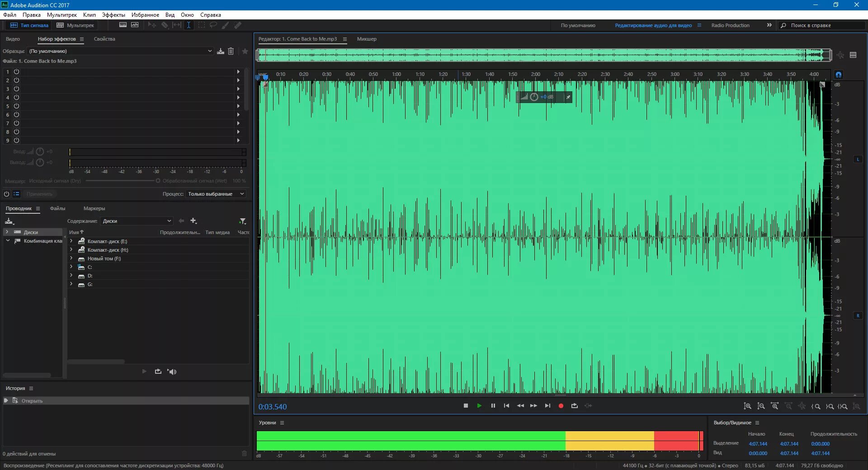
Task: Show more workspaces chevron
Action: click(769, 25)
